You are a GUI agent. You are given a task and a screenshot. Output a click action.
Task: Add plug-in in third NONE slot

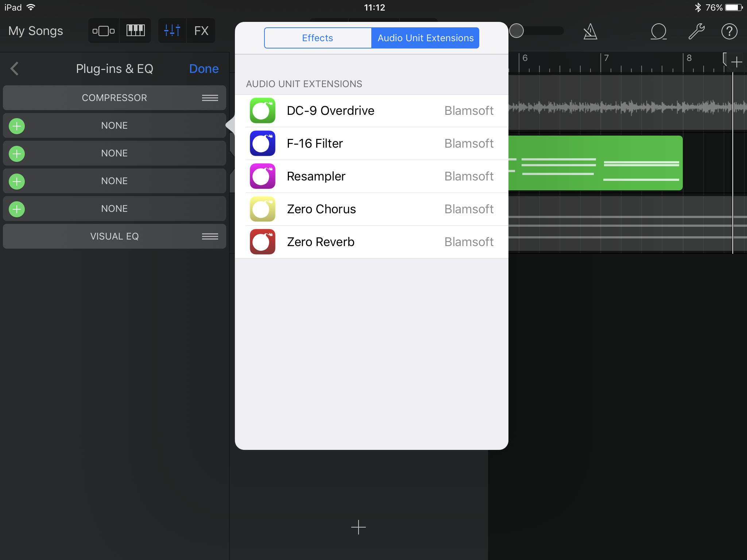[17, 182]
